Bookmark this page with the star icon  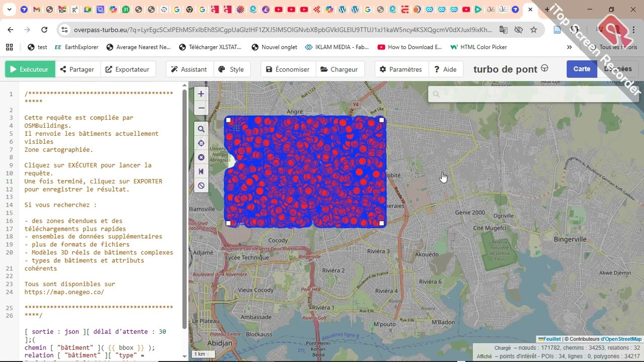(x=534, y=30)
